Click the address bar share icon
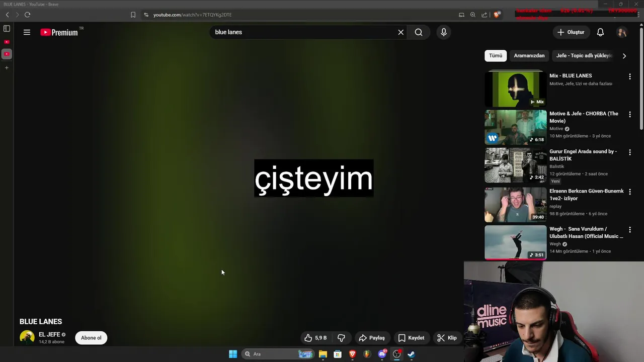Image resolution: width=644 pixels, height=362 pixels. (484, 15)
